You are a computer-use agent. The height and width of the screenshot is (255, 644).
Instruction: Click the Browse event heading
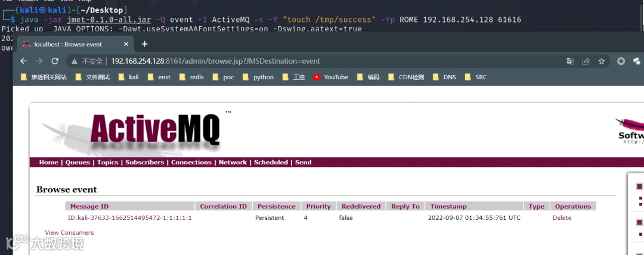pyautogui.click(x=67, y=189)
